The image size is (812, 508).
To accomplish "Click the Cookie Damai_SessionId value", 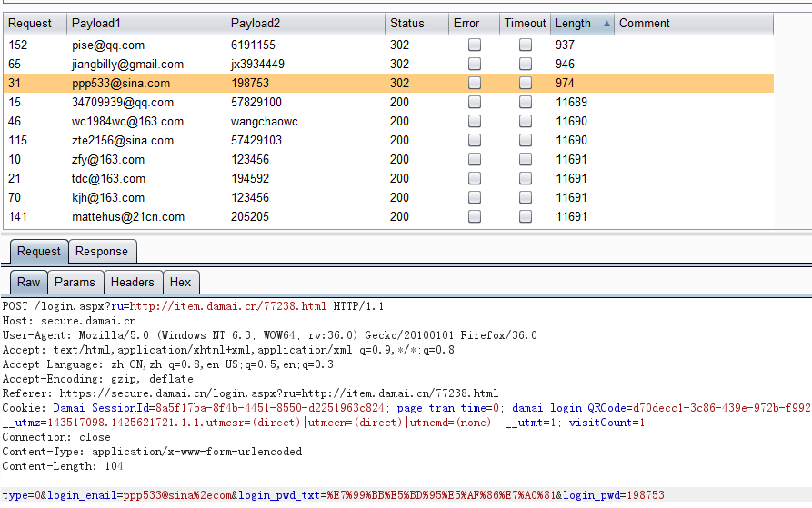I will click(x=270, y=408).
